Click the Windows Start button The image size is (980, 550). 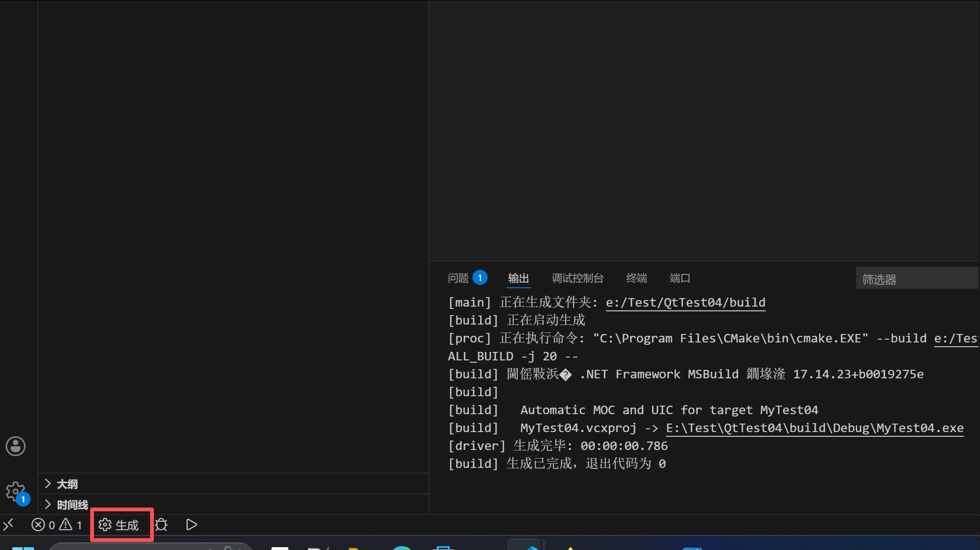[23, 548]
